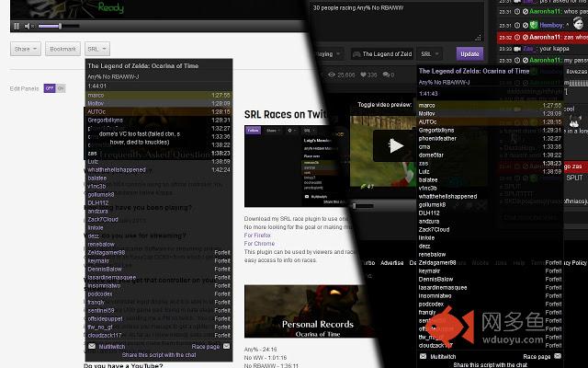The height and width of the screenshot is (368, 588).
Task: Open the For Firefox download link
Action: click(257, 236)
